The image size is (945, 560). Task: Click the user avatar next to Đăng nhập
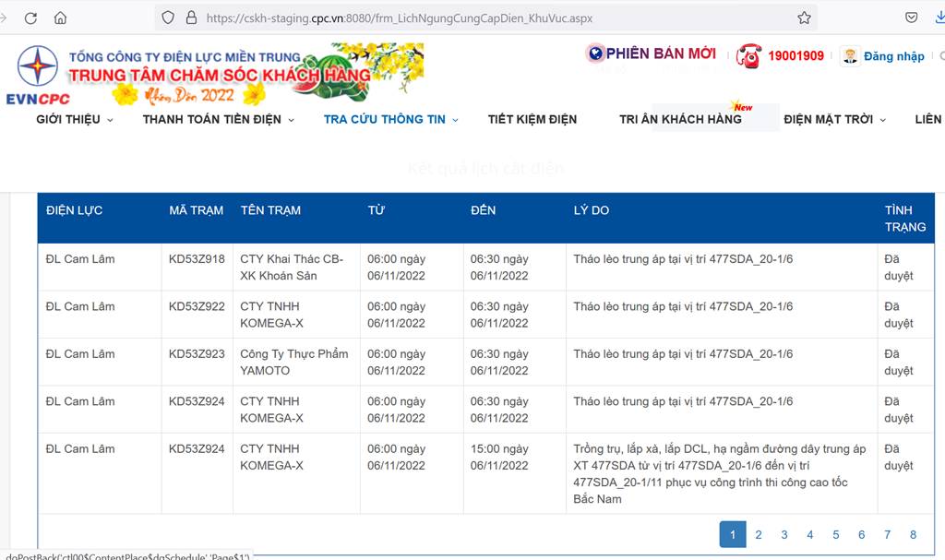point(849,56)
